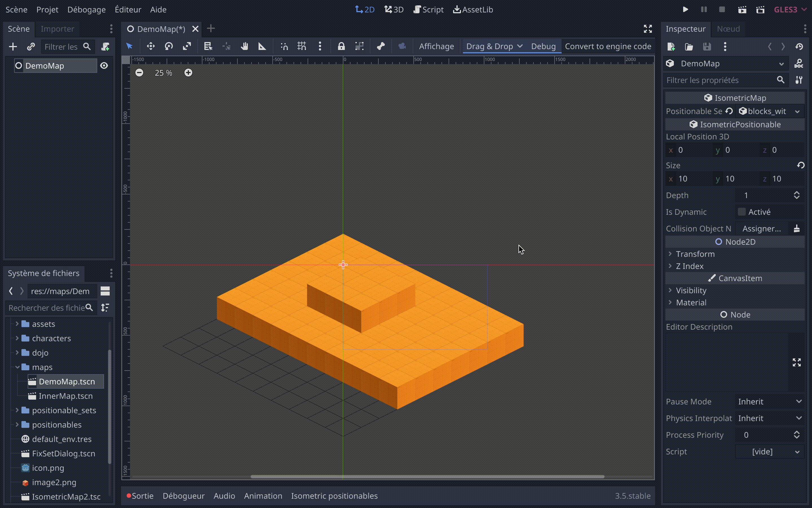Select the Ruler Mode tool
Image resolution: width=812 pixels, height=508 pixels.
tap(262, 46)
